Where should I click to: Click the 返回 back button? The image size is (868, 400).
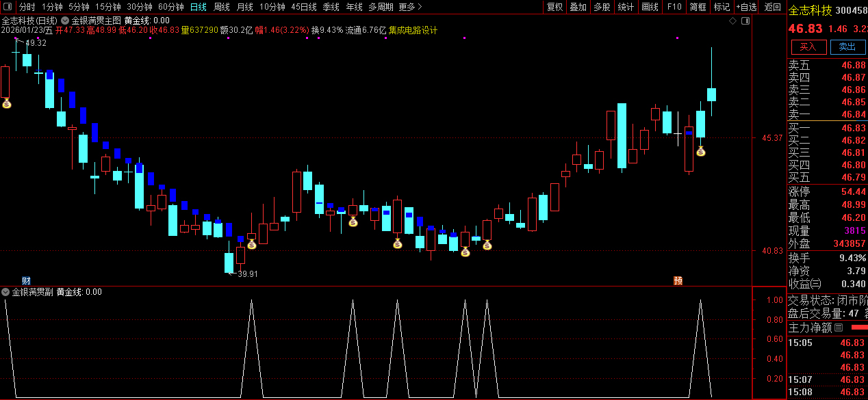[x=773, y=7]
